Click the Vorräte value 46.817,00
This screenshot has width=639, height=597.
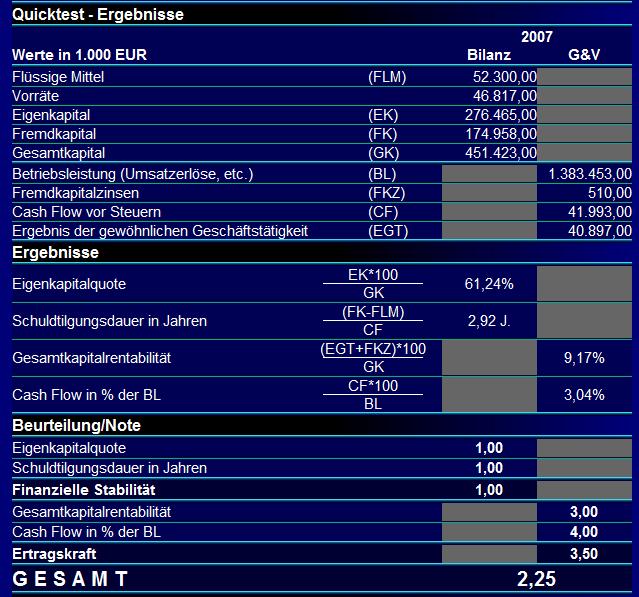tap(505, 96)
